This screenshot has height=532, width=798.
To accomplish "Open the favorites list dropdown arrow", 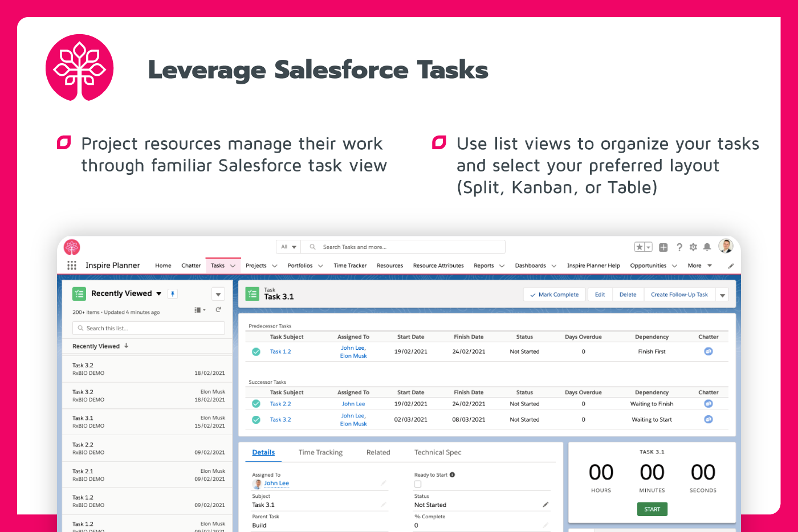I will (649, 247).
